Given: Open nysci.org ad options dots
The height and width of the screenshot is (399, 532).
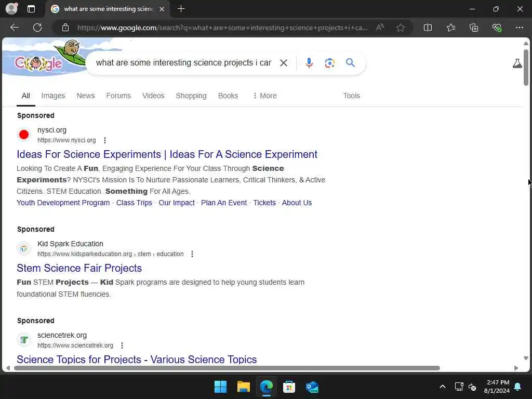Looking at the screenshot, I should point(105,140).
